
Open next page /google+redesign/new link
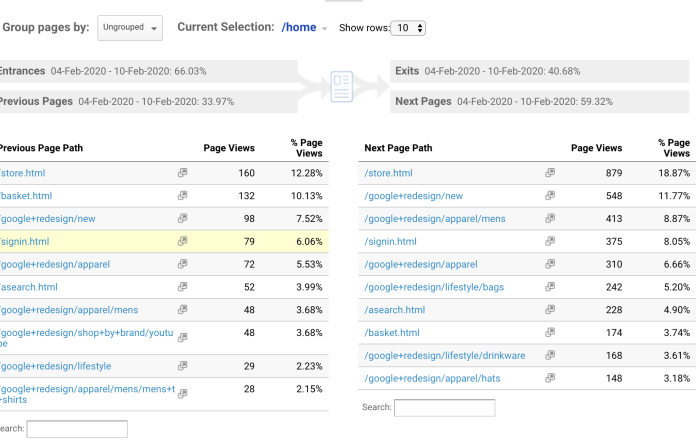coord(413,196)
